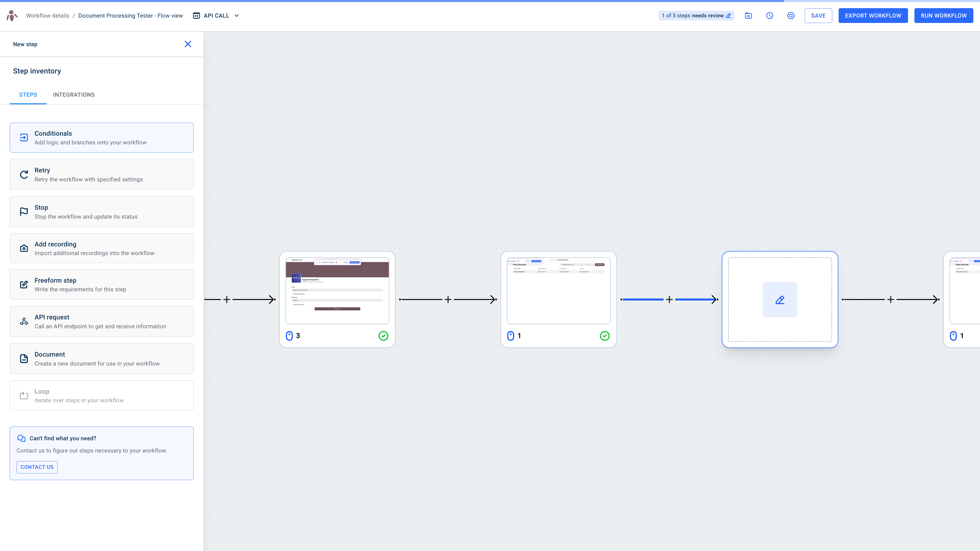The width and height of the screenshot is (980, 551).
Task: Click the CONTACT US button
Action: tap(37, 467)
